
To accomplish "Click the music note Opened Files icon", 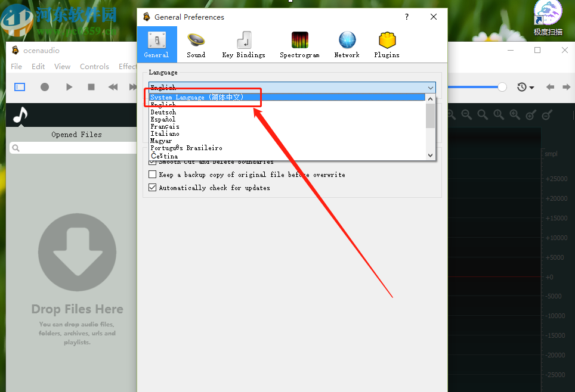I will coord(20,115).
